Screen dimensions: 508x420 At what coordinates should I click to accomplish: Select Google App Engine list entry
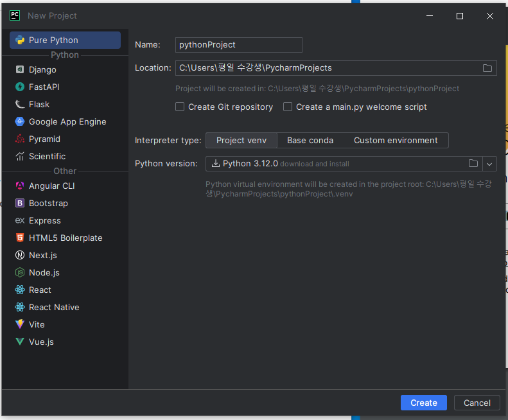65,121
